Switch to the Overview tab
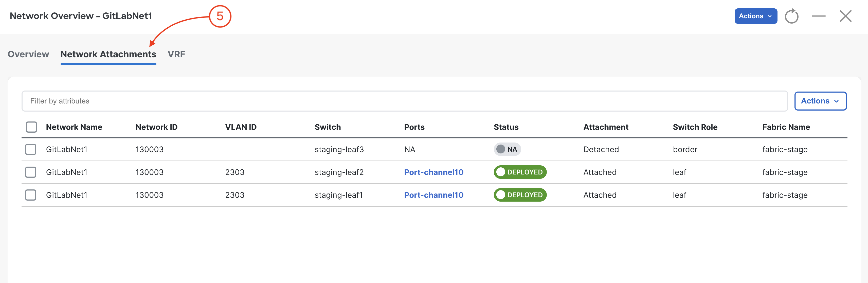Image resolution: width=868 pixels, height=283 pixels. 28,54
